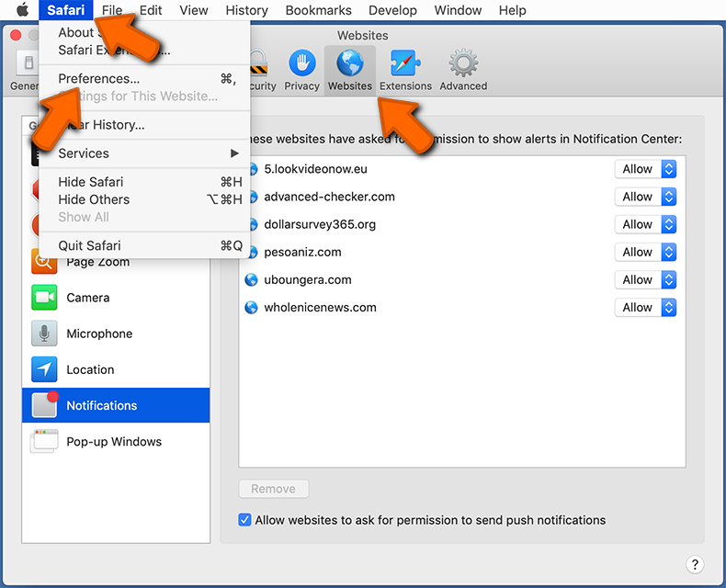The image size is (726, 588).
Task: Open Allow dropdown for pesoaniz.com
Action: [x=645, y=252]
